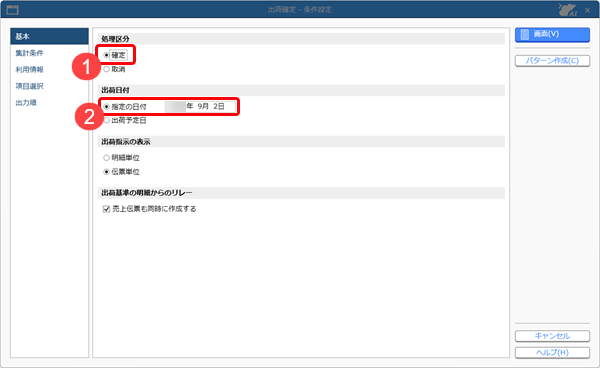This screenshot has width=600, height=368.
Task: Click the window icon in title bar
Action: 13,10
